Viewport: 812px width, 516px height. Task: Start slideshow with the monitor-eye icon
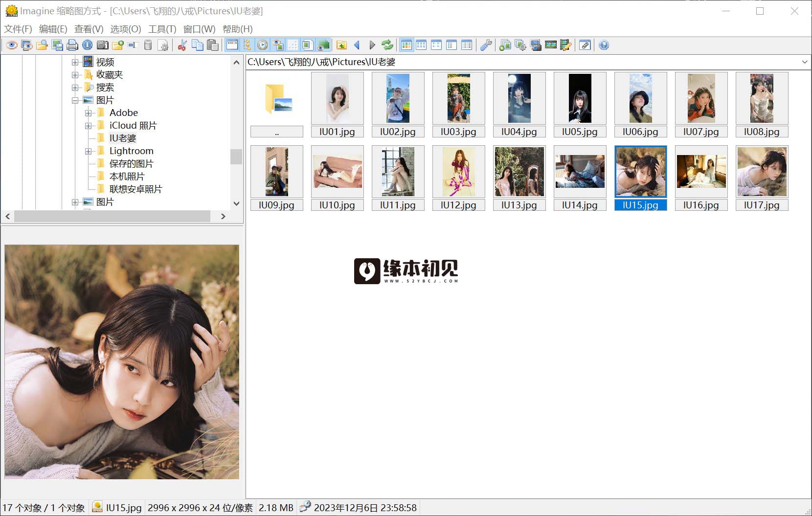(27, 45)
